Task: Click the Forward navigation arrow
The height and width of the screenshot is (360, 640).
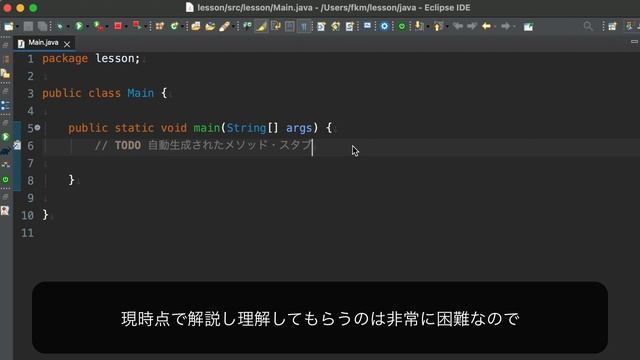Action: coord(505,27)
